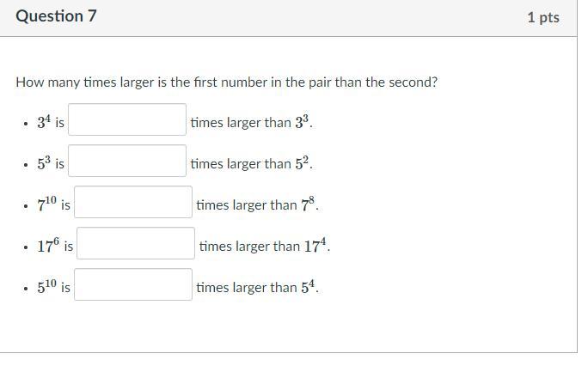Screen dimensions: 588x372
Task: Click the 'times larger than 7^8' text
Action: pos(257,204)
